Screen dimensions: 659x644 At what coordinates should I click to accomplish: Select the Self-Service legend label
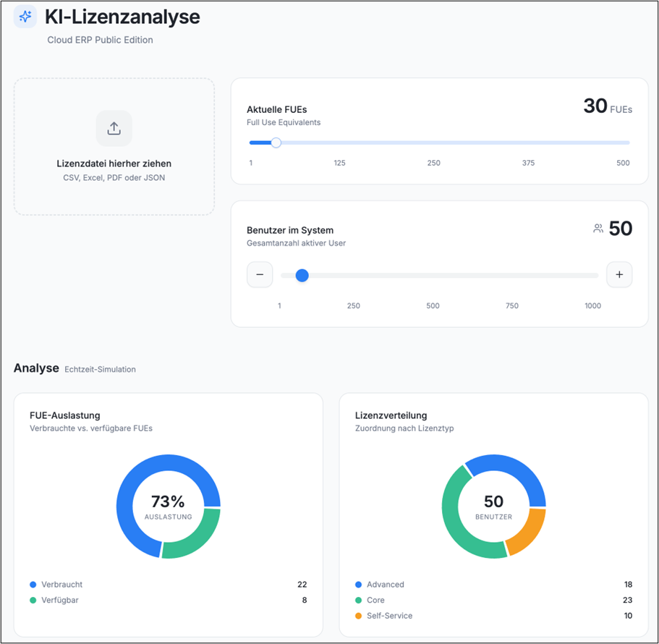pyautogui.click(x=389, y=616)
